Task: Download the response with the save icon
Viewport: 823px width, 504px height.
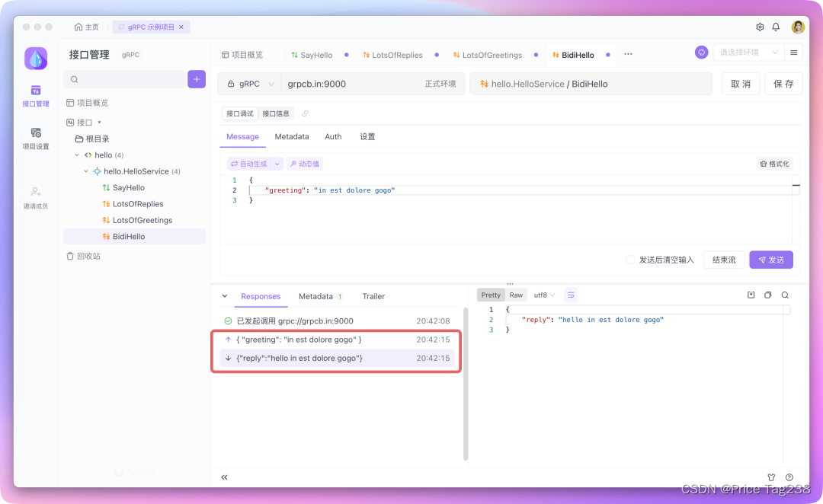Action: tap(751, 295)
